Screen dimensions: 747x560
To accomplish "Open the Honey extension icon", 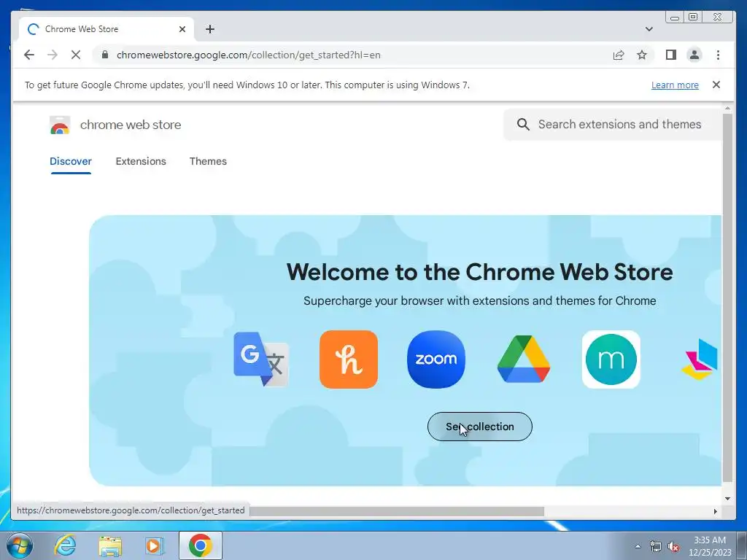I will (x=349, y=359).
